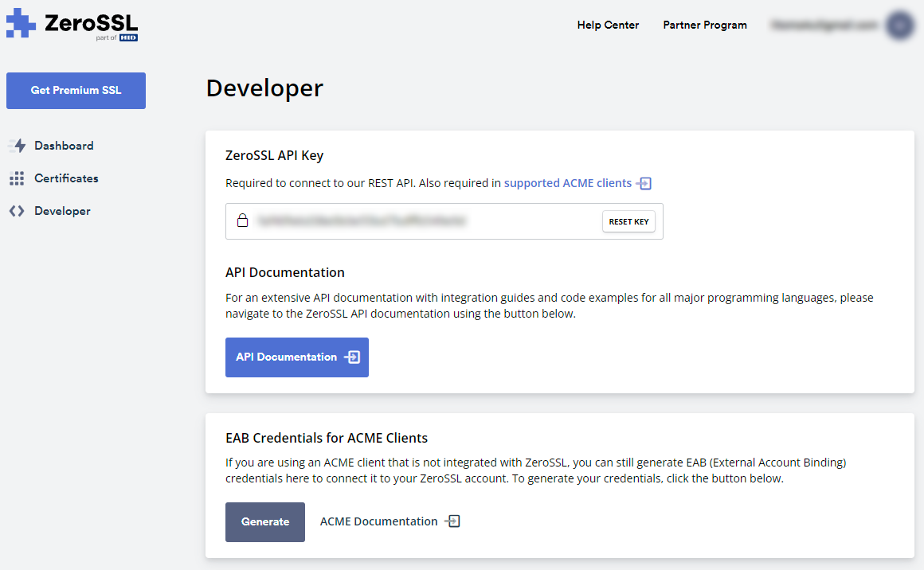Click external-link icon after supported ACME clients
The image size is (924, 570).
[x=644, y=183]
